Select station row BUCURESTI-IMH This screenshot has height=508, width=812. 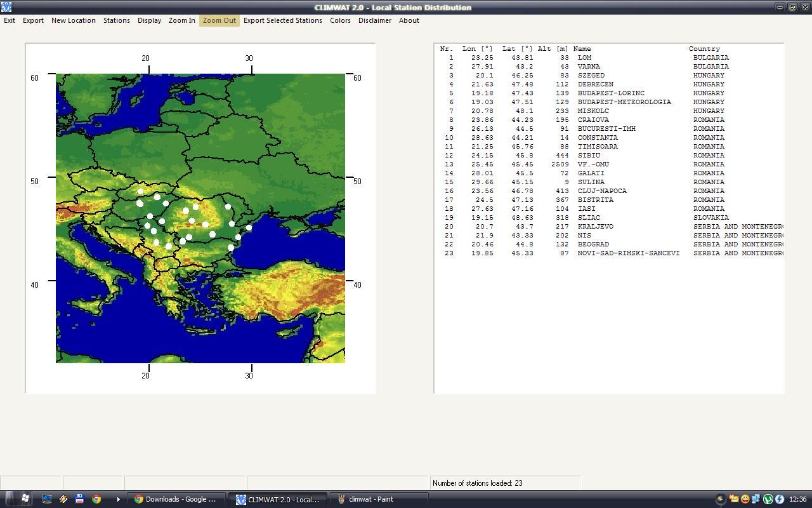point(609,128)
